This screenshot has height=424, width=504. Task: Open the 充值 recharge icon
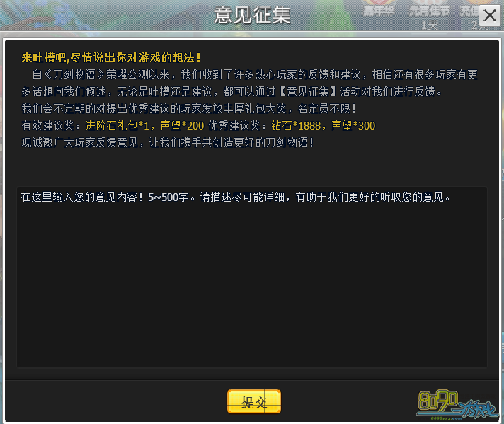(470, 10)
